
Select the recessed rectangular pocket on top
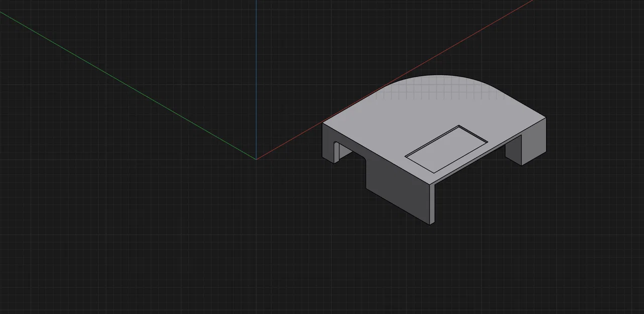coord(446,149)
